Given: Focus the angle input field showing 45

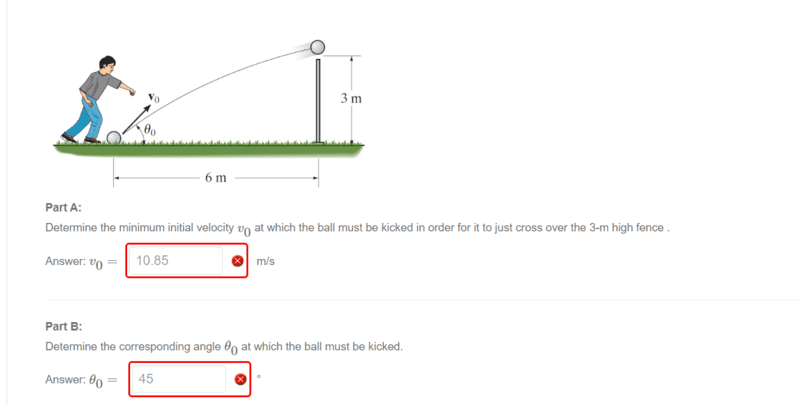Looking at the screenshot, I should [x=177, y=379].
